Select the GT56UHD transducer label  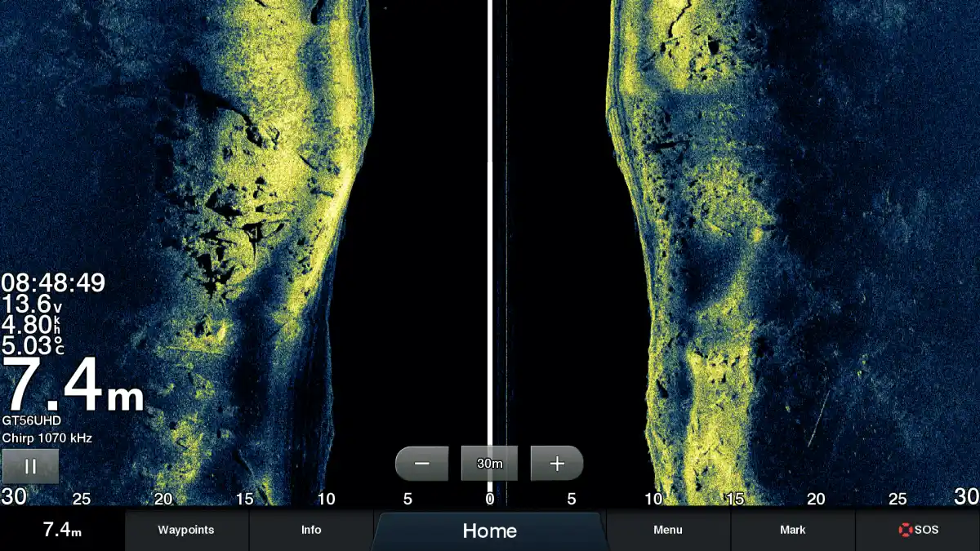point(32,420)
